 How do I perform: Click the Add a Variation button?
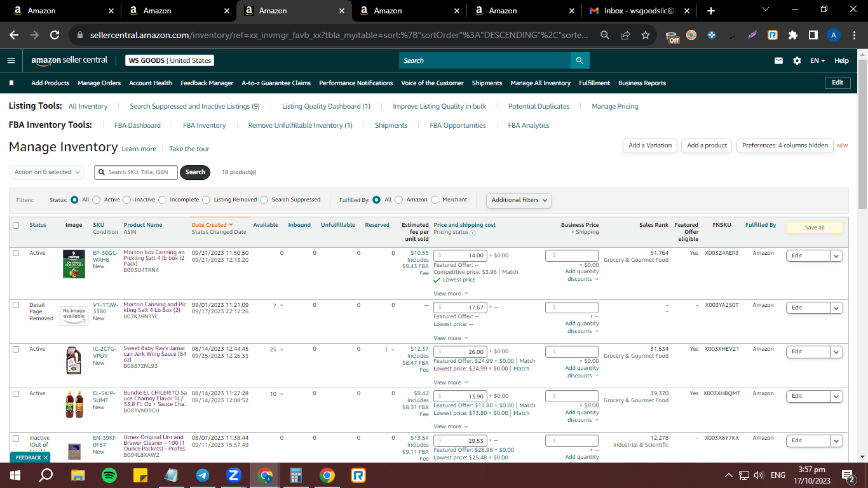coord(650,146)
